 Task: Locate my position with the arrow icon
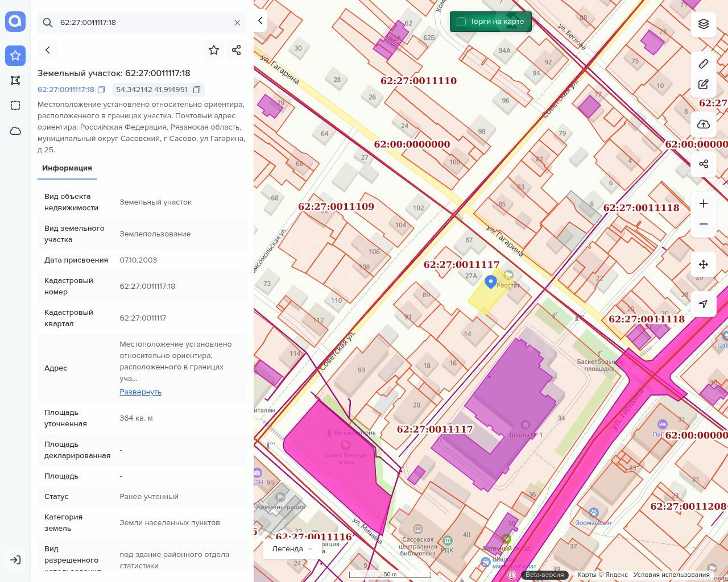(x=704, y=304)
